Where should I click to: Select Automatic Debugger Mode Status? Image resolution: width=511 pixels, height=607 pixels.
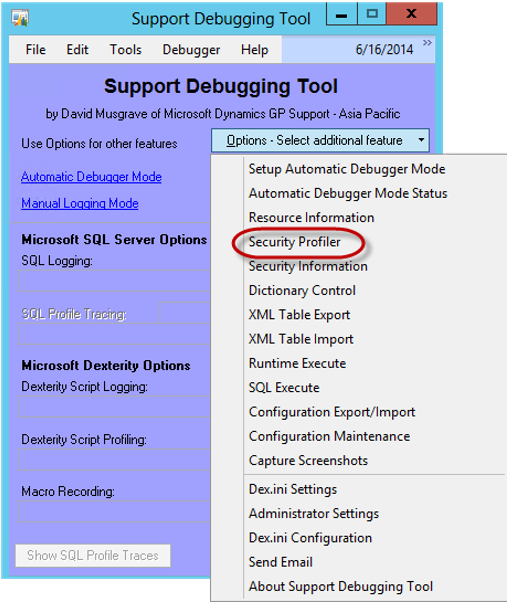coord(348,193)
